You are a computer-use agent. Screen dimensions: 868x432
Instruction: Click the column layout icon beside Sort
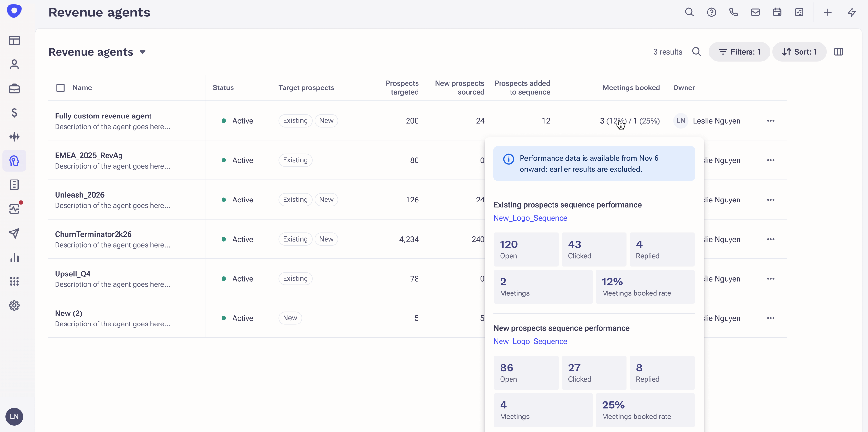point(838,52)
